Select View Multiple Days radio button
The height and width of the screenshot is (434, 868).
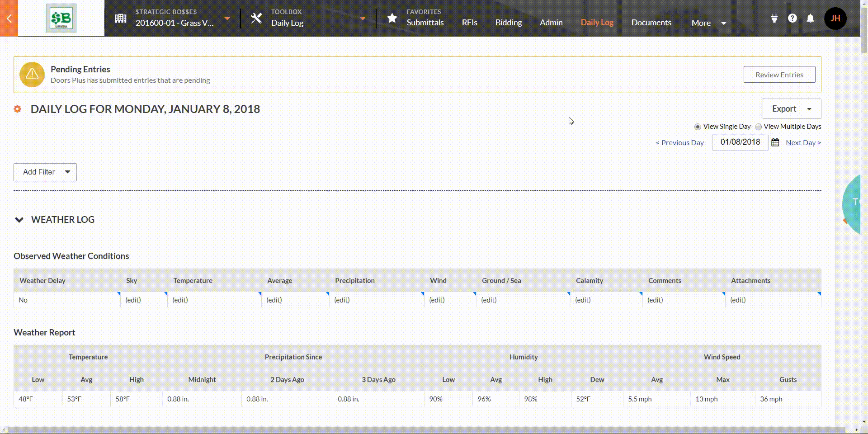(758, 127)
